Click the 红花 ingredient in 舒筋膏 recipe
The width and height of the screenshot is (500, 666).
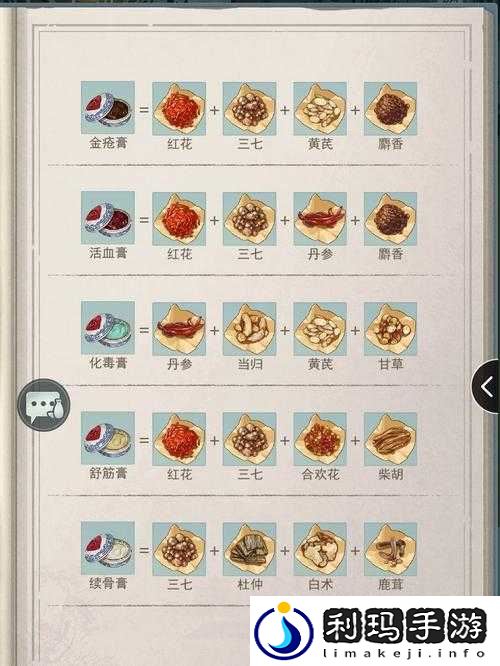179,438
